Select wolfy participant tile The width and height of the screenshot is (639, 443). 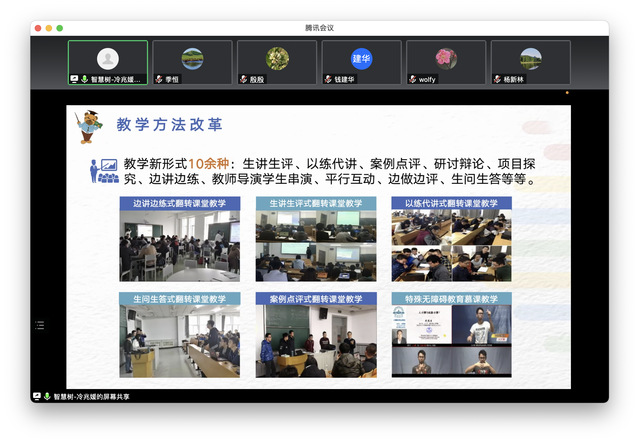[446, 62]
